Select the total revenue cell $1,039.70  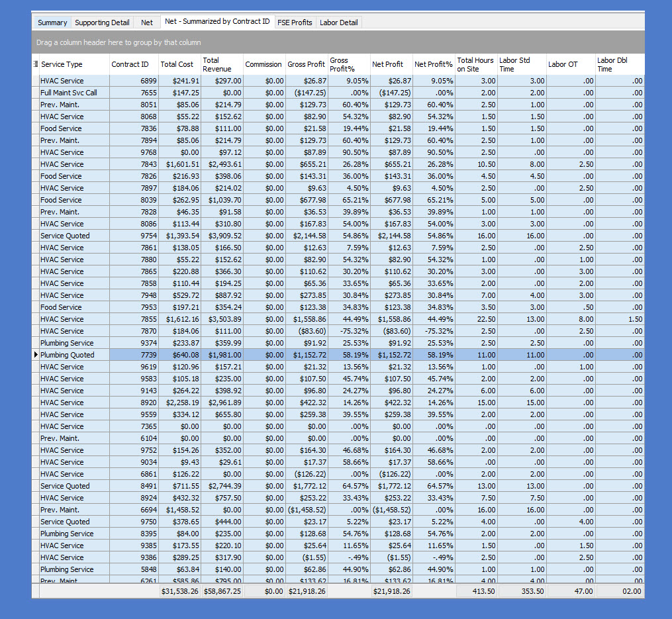click(x=222, y=200)
